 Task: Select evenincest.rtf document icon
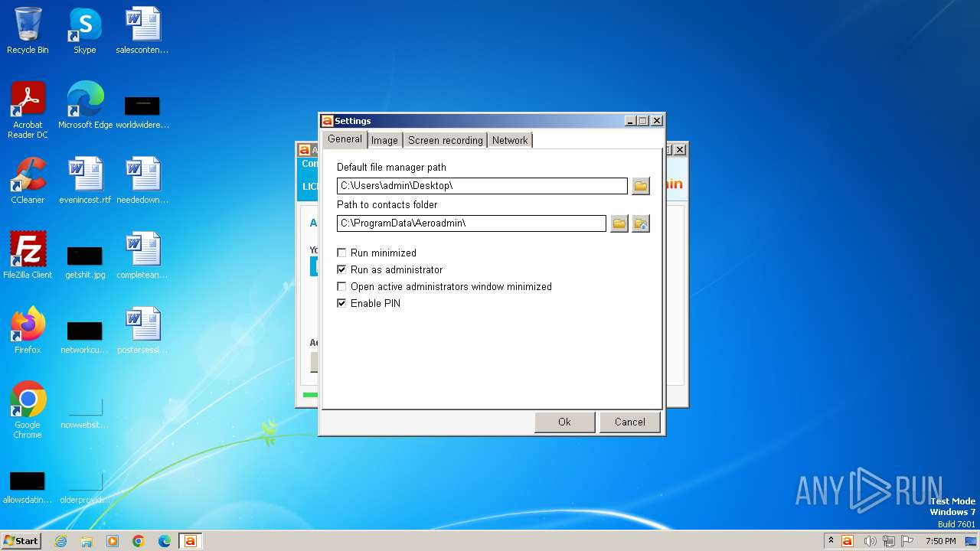85,181
